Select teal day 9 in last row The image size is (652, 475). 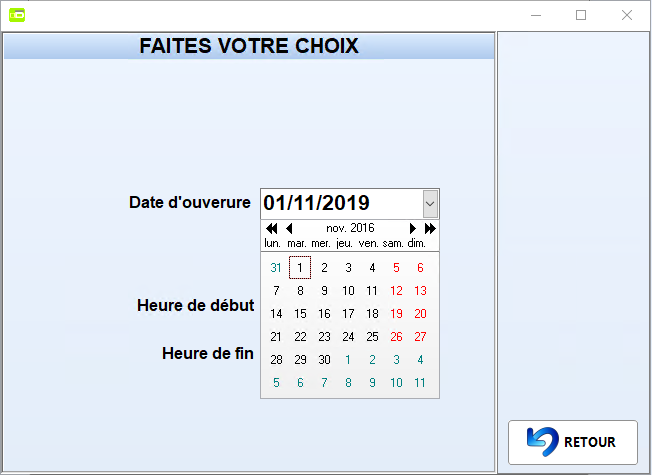(372, 383)
